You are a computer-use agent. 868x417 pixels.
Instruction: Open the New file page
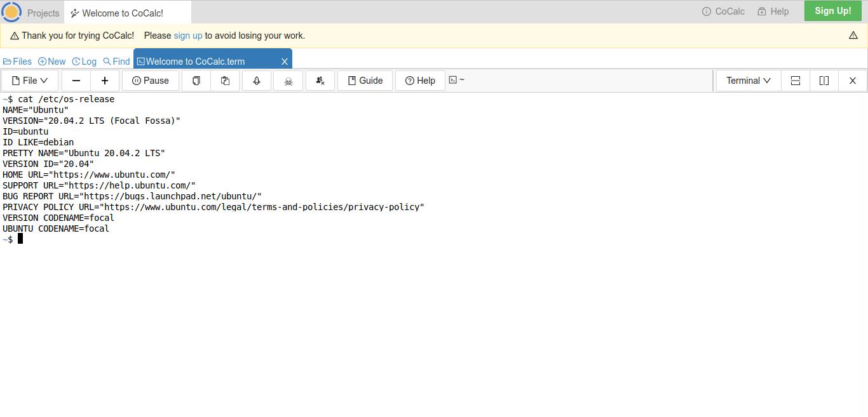tap(51, 62)
